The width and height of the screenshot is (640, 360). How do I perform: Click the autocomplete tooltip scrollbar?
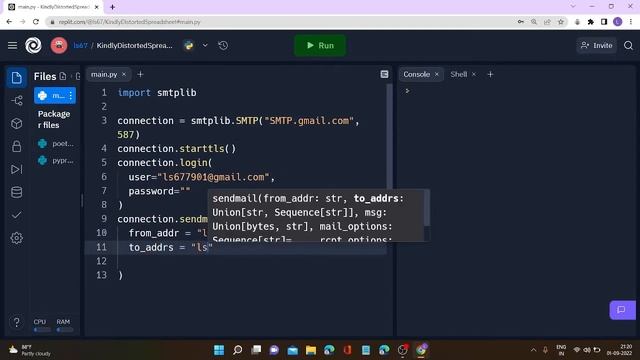[x=427, y=208]
